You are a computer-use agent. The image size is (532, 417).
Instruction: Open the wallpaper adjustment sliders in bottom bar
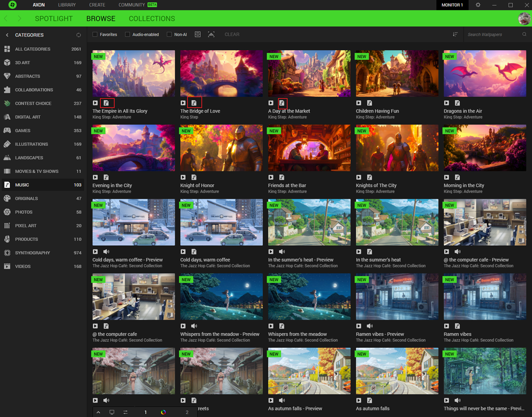tap(125, 412)
